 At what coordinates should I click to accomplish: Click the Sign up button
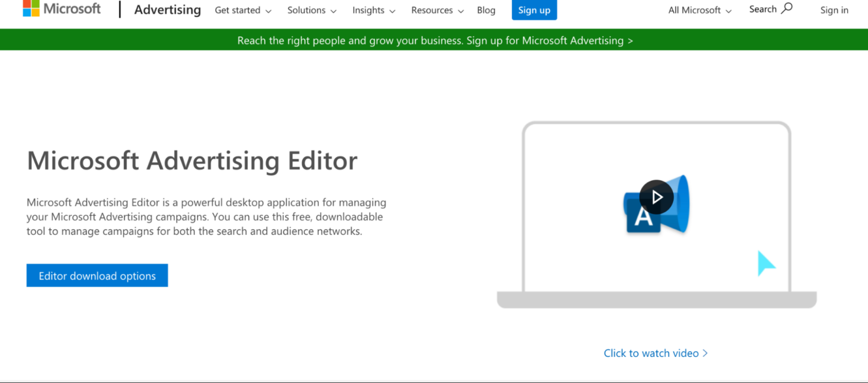pyautogui.click(x=533, y=10)
